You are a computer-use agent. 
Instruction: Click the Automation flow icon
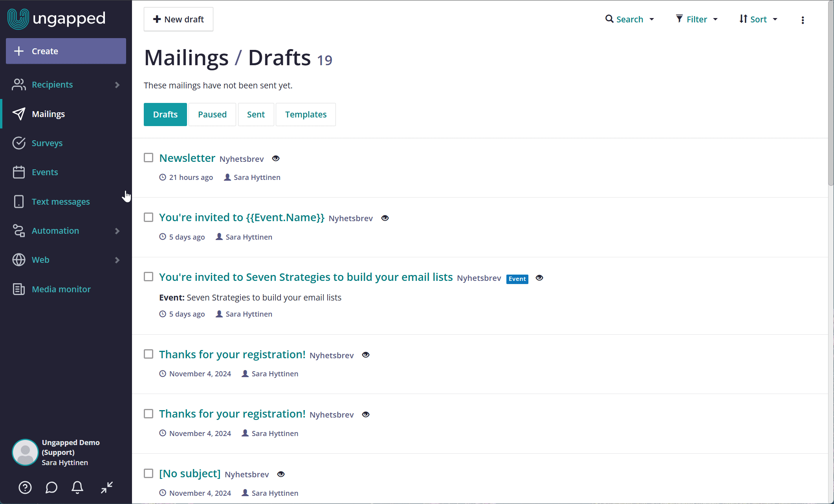(x=19, y=231)
